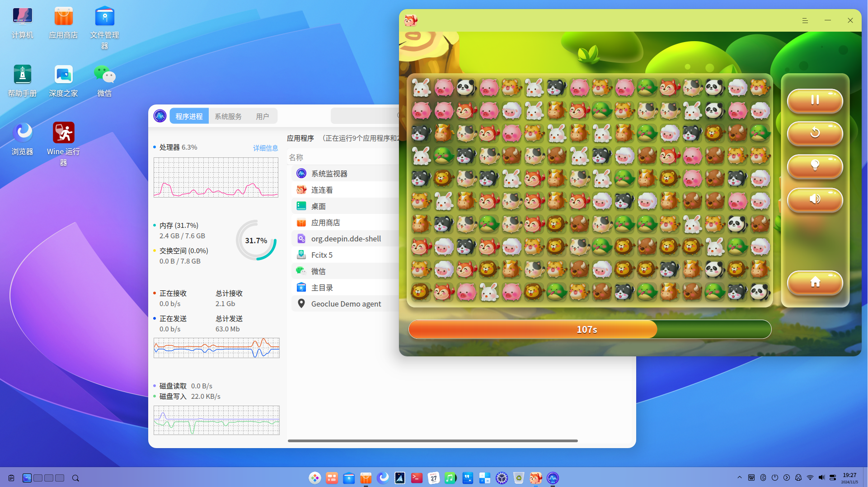Open the calculator from the dock

coord(485,478)
